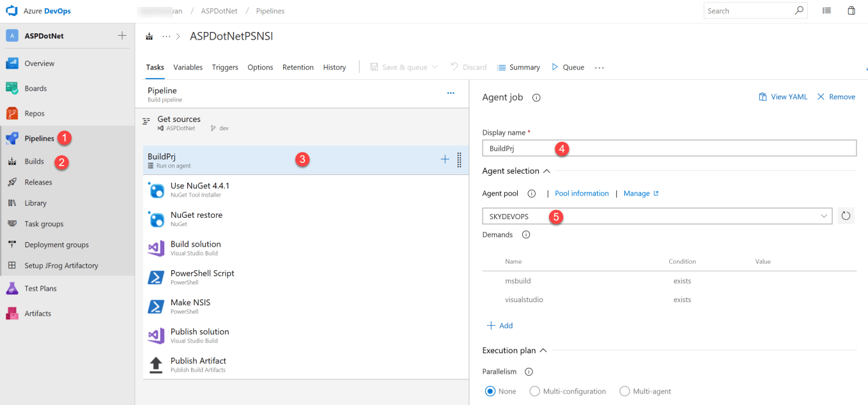Click the refresh agent pool icon
Viewport: 868px width, 405px height.
point(846,216)
